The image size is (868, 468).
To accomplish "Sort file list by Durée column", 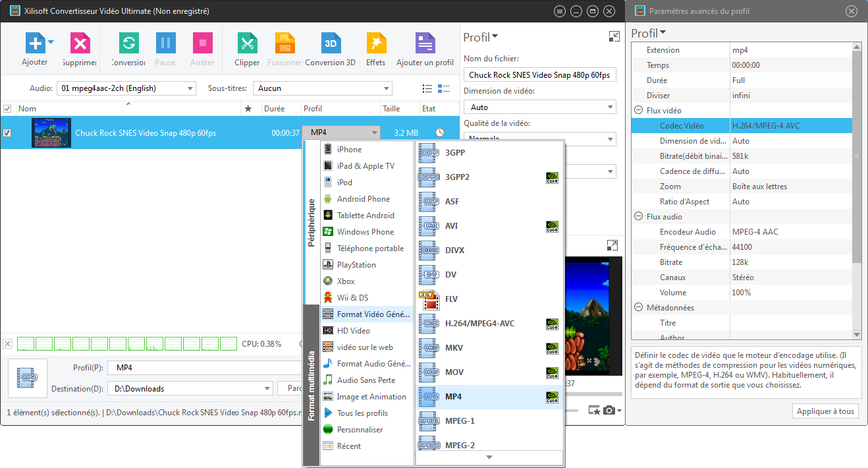I will click(274, 109).
